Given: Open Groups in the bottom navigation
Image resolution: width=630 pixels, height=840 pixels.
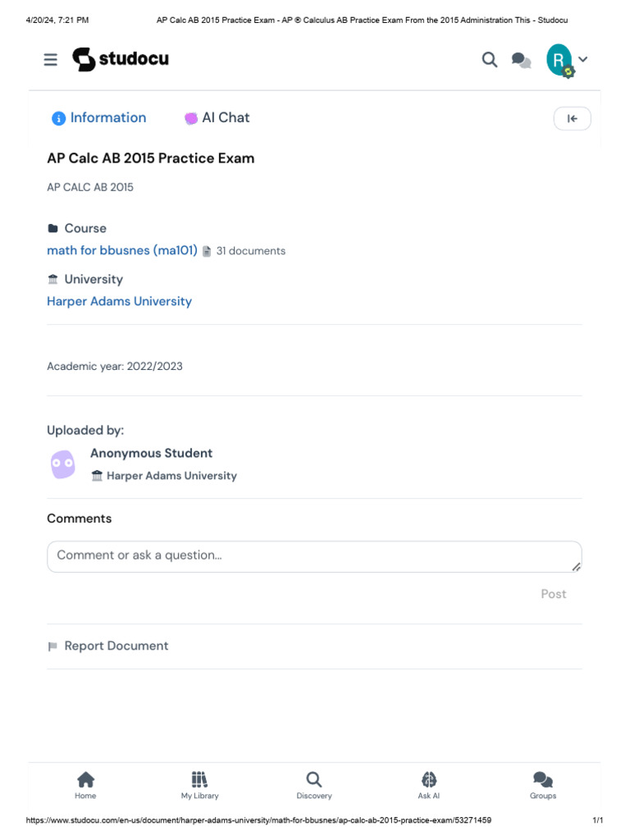Looking at the screenshot, I should point(543,785).
